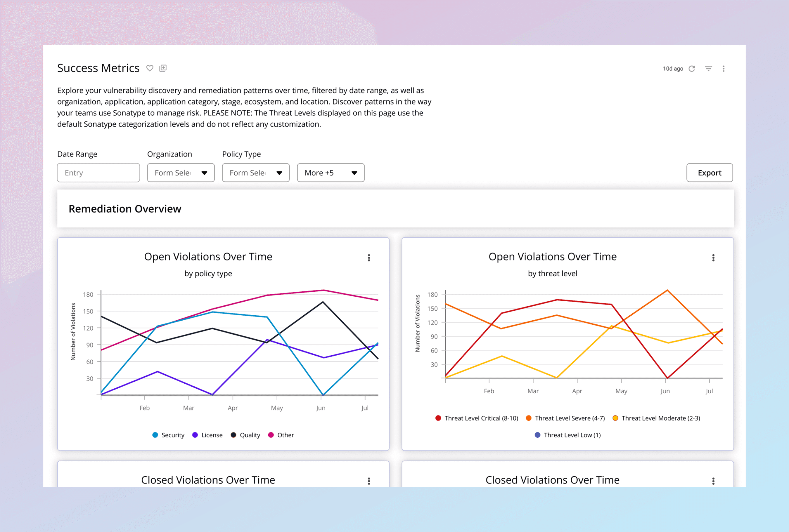Image resolution: width=789 pixels, height=532 pixels.
Task: Toggle Threat Level Low (1) legend
Action: 568,435
